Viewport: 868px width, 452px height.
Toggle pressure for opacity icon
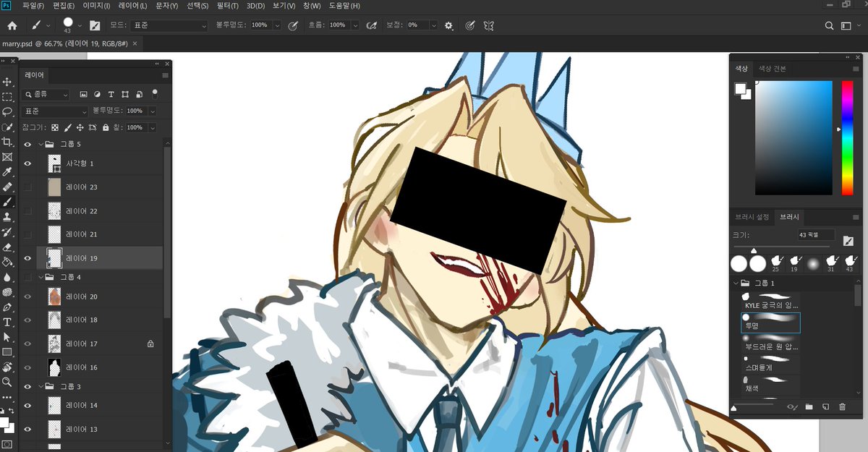click(x=293, y=25)
